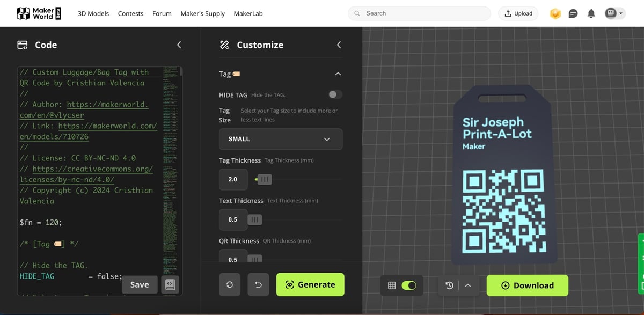Toggle the grid display switch
The width and height of the screenshot is (644, 315).
coord(409,285)
